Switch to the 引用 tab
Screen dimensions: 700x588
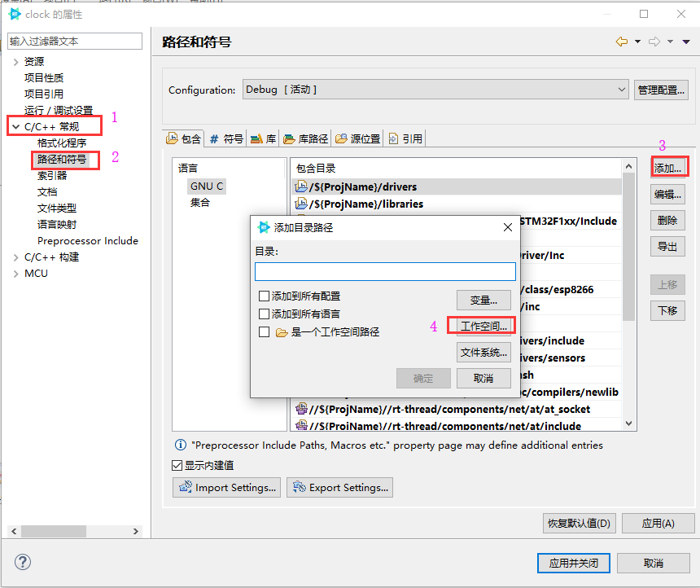click(405, 139)
